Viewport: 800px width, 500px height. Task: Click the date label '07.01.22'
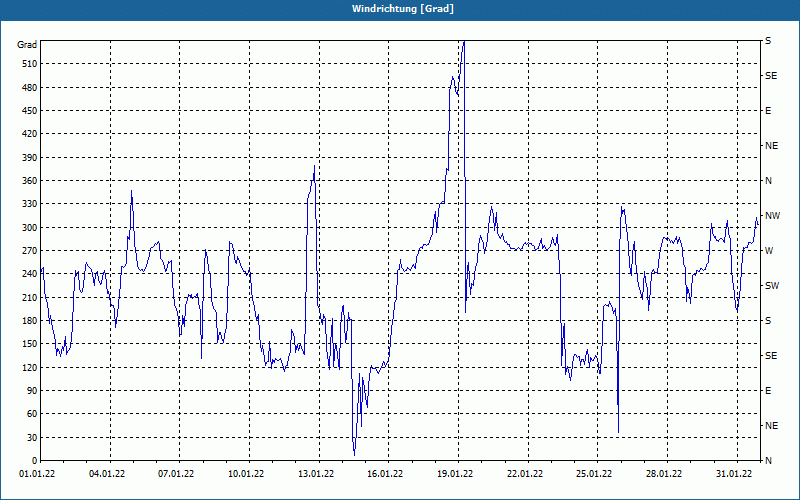(x=177, y=474)
